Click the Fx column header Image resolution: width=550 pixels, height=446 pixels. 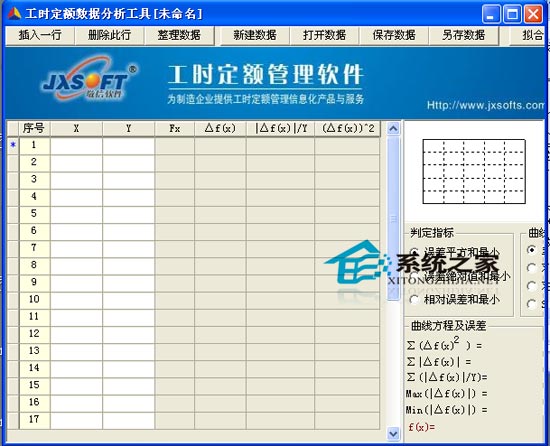(x=175, y=128)
